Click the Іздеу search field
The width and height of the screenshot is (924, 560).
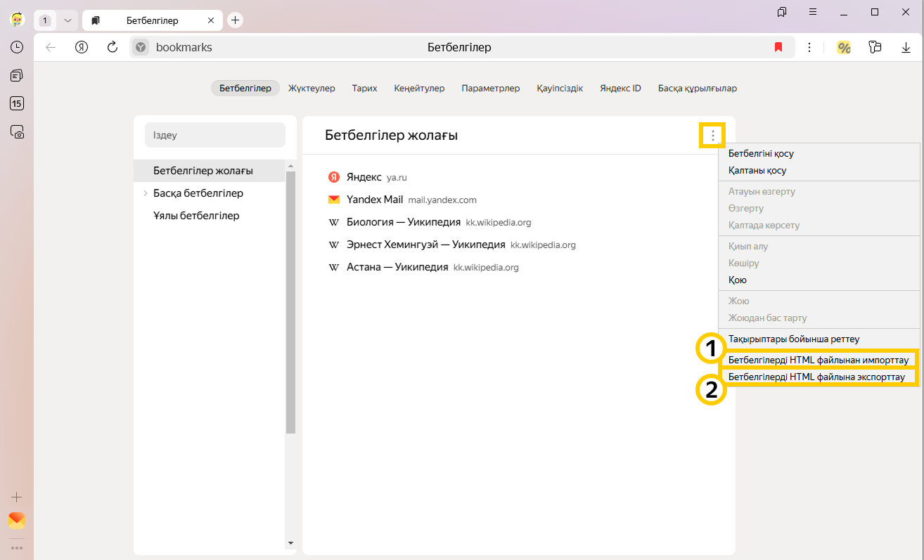[x=215, y=135]
